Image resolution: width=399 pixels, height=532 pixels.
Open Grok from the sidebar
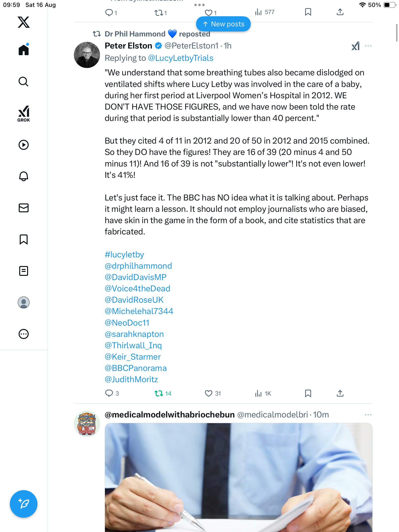[x=24, y=114]
